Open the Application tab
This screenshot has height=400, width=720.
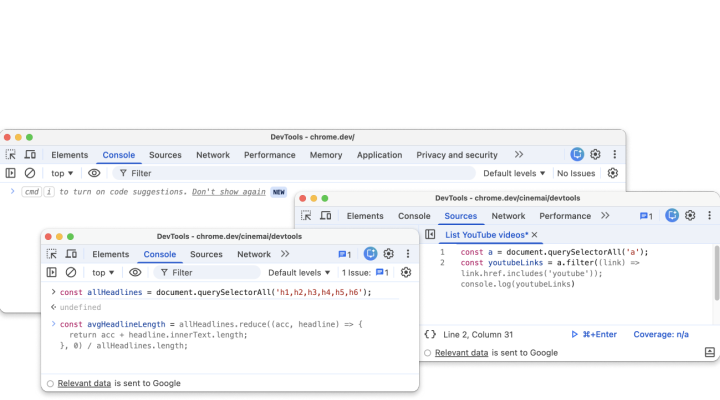(379, 155)
